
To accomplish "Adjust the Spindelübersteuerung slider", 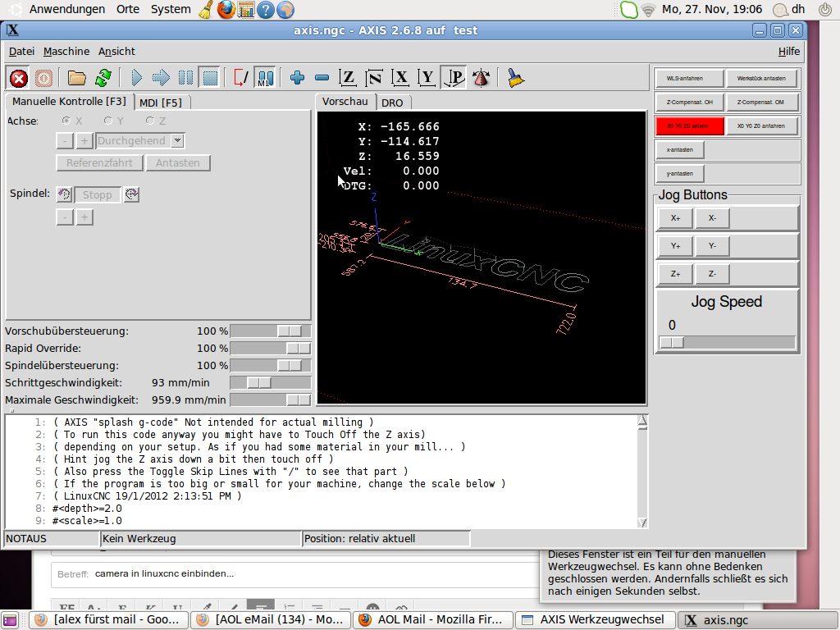I will coord(270,365).
